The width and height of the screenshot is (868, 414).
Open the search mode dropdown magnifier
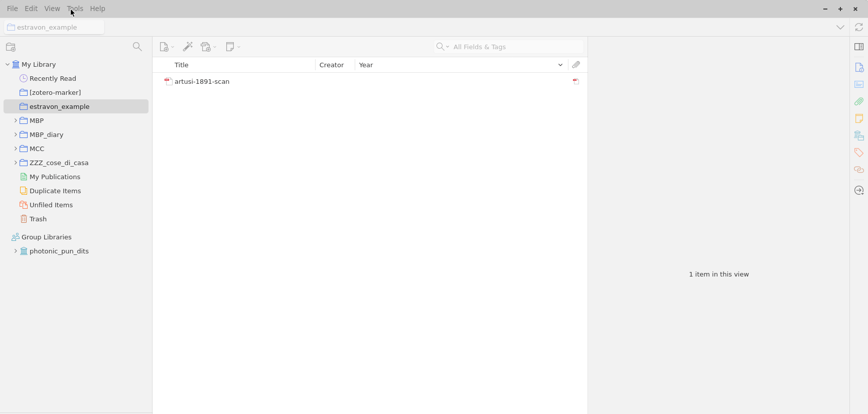(443, 47)
